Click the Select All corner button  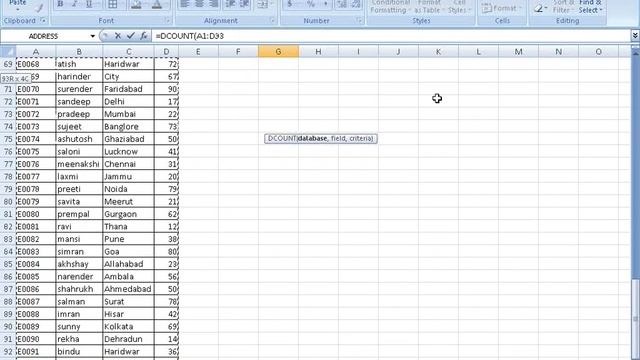(8, 51)
